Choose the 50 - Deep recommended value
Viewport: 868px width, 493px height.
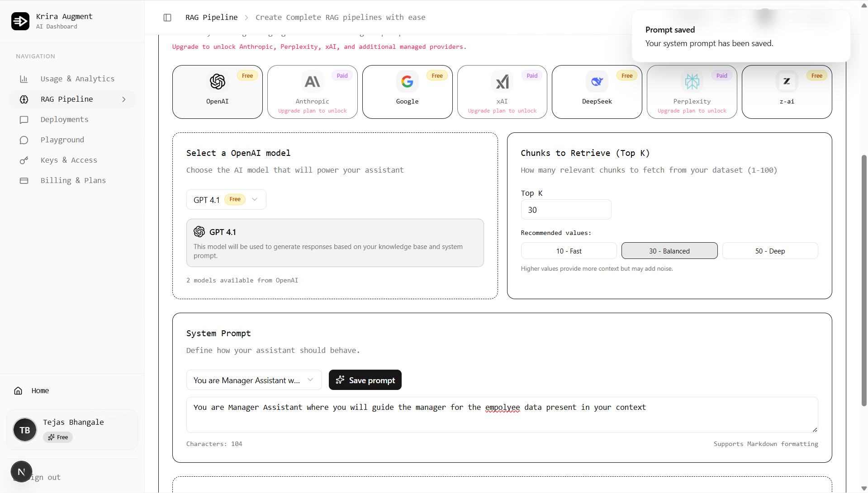770,251
